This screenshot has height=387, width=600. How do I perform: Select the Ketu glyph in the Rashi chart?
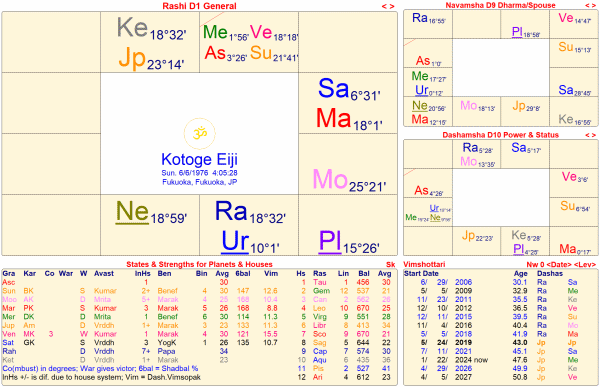pos(132,28)
